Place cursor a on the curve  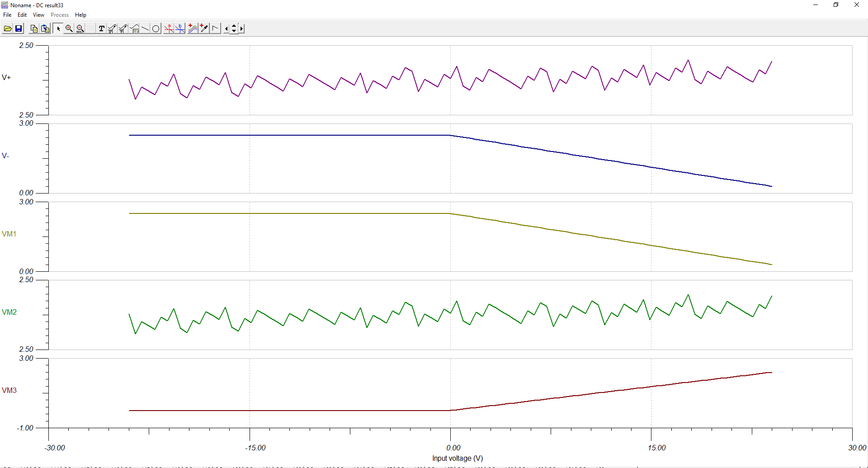click(169, 28)
